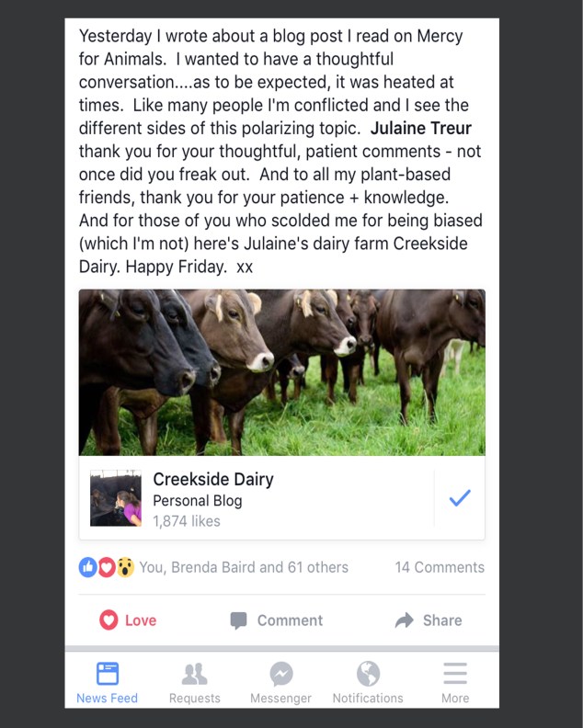583x728 pixels.
Task: Click the Creekside Dairy profile thumbnail
Action: 116,499
